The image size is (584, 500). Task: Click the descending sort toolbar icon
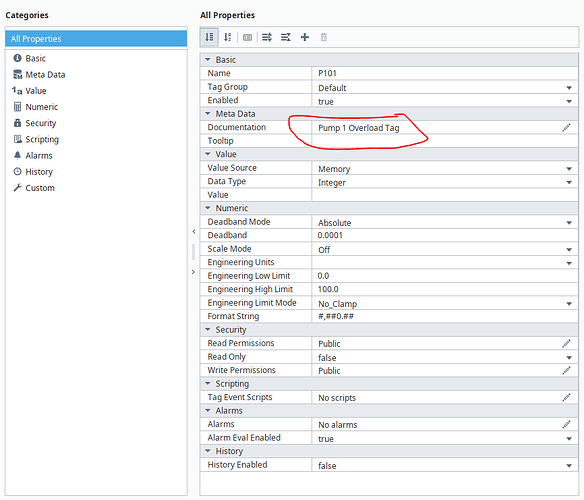pos(228,37)
